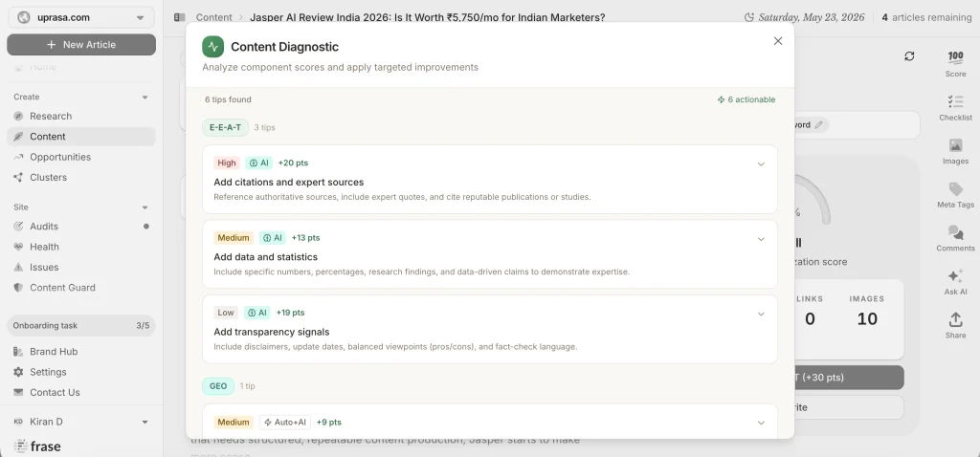This screenshot has width=980, height=457.
Task: Open Research in the sidebar
Action: tap(51, 116)
